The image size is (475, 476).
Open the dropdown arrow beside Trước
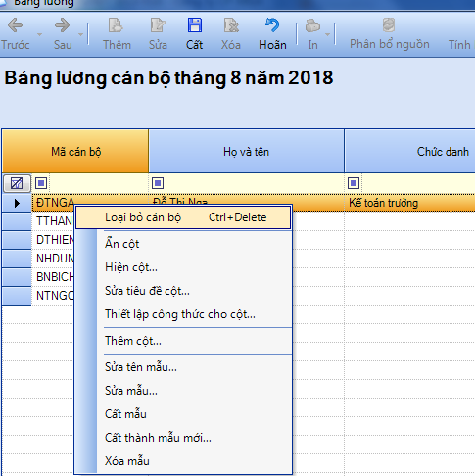[39, 34]
